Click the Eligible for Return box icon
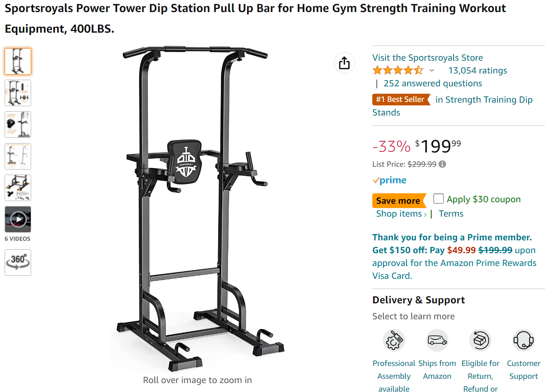Image resolution: width=545 pixels, height=392 pixels. (480, 340)
